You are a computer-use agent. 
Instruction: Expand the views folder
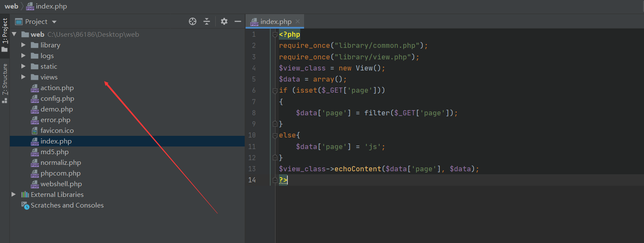click(x=23, y=77)
